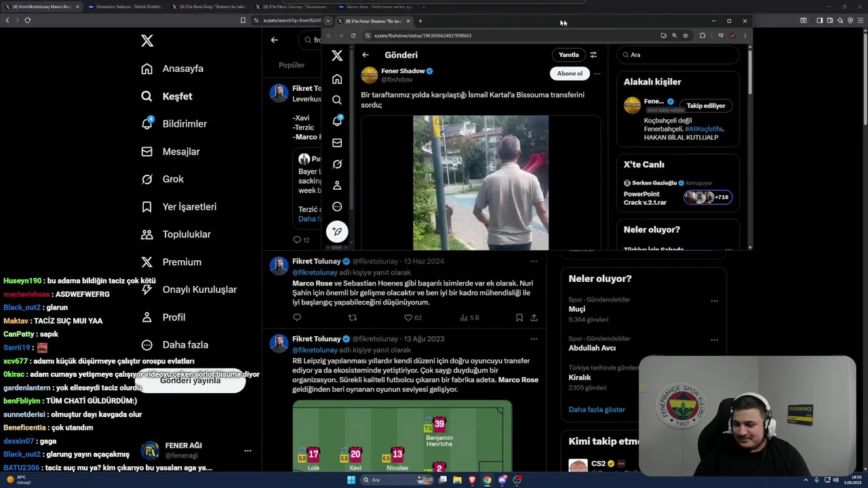Open profile icon in front window sidebar
This screenshot has width=868, height=488.
pyautogui.click(x=337, y=185)
